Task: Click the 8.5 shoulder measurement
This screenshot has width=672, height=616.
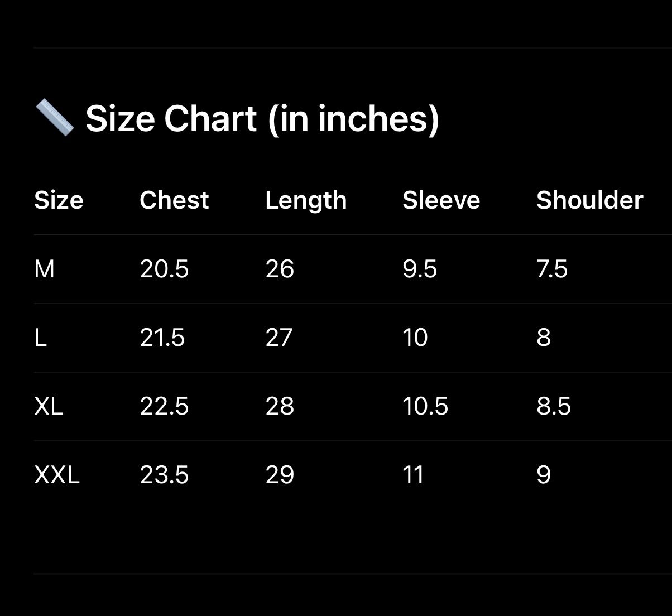Action: click(554, 407)
